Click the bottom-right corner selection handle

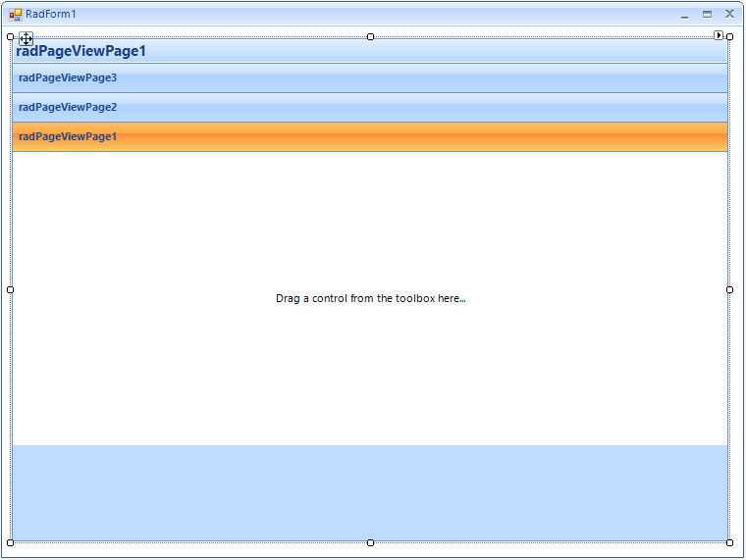(x=730, y=542)
